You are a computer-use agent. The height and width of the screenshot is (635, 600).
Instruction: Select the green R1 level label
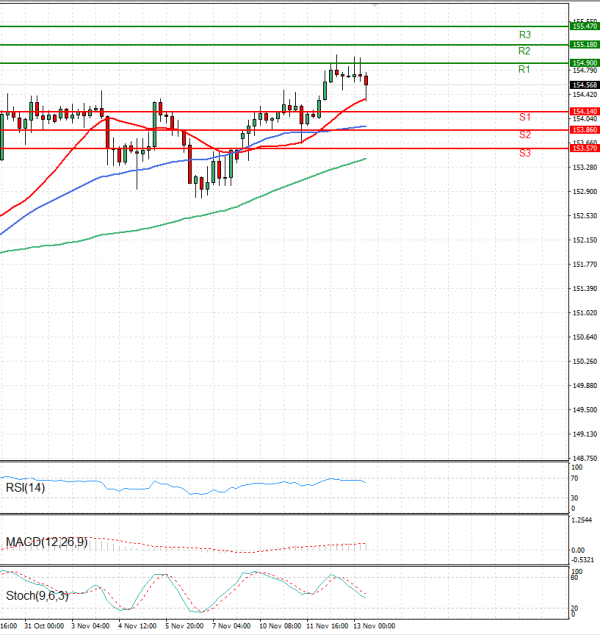coord(524,69)
